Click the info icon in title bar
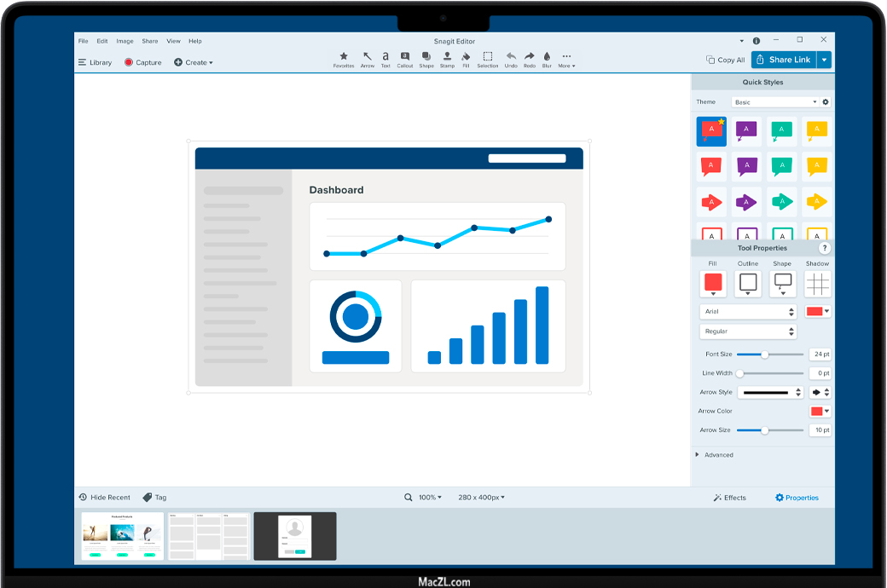This screenshot has height=588, width=887. coord(757,41)
